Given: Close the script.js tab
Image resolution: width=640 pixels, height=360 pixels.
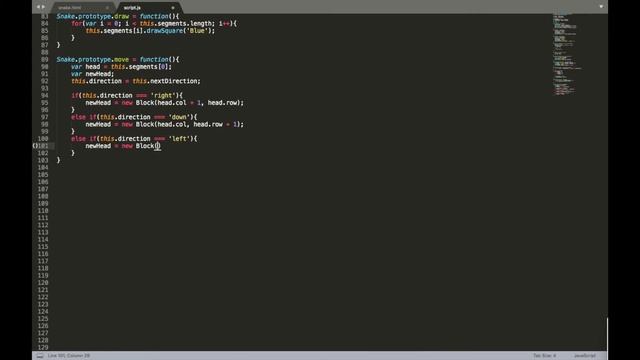Looking at the screenshot, I should (173, 8).
